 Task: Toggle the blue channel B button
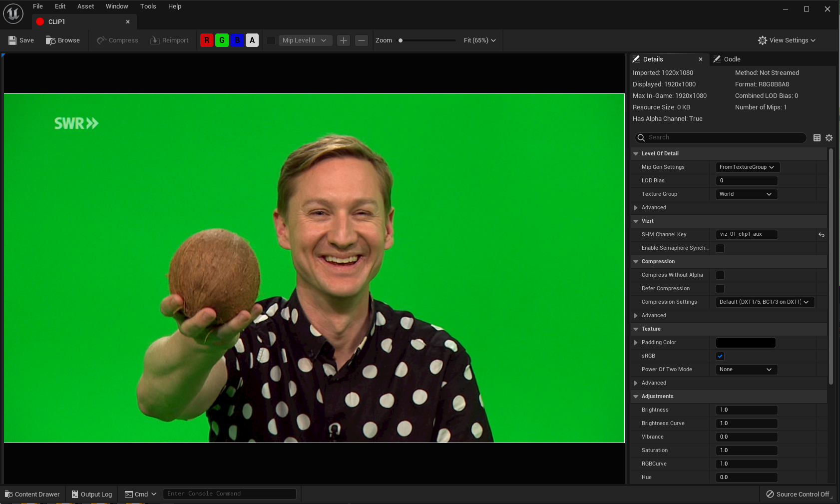(x=237, y=40)
